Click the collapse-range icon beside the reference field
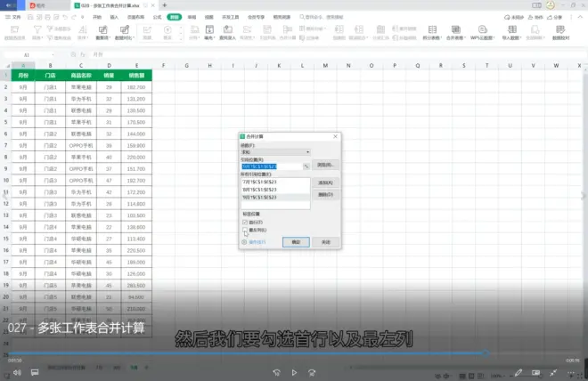588x381 pixels. (x=306, y=166)
